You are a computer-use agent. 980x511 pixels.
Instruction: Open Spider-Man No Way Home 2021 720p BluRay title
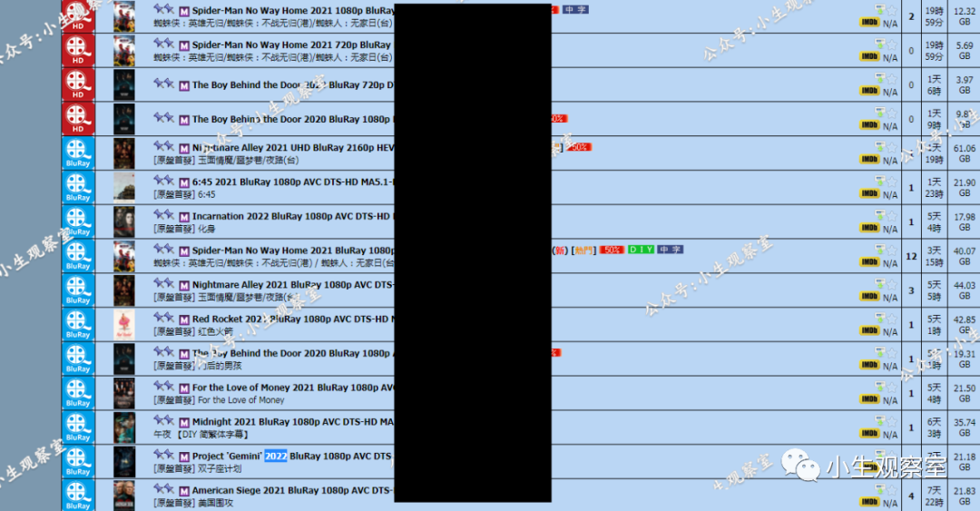tap(292, 45)
